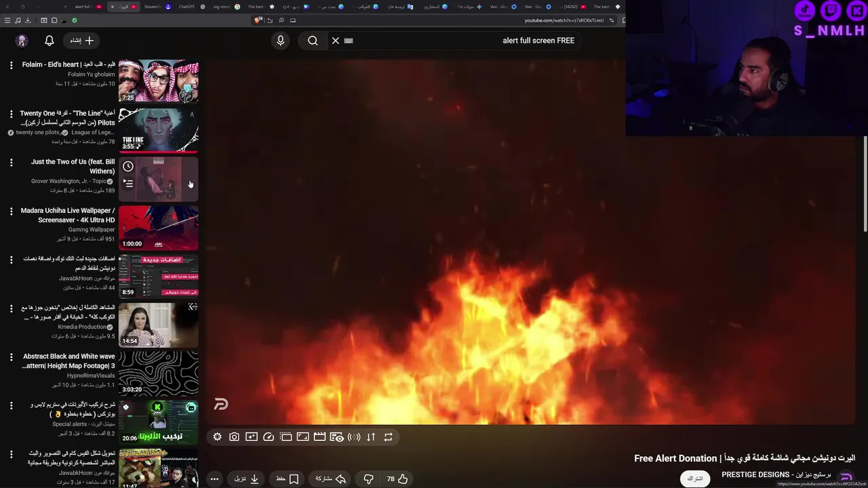Open the three-dot more actions below the video

tap(214, 479)
